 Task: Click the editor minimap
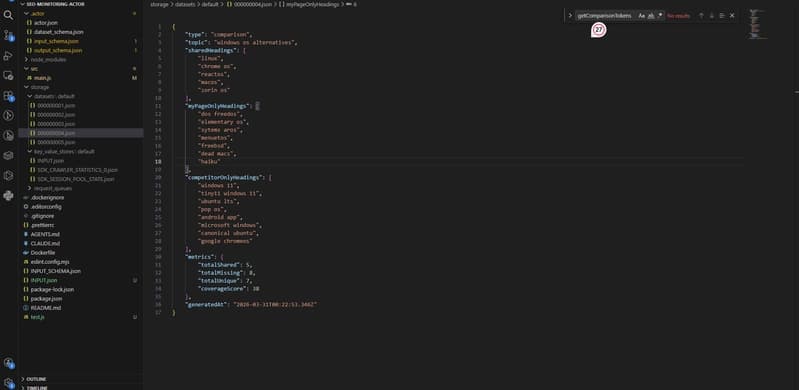758,23
